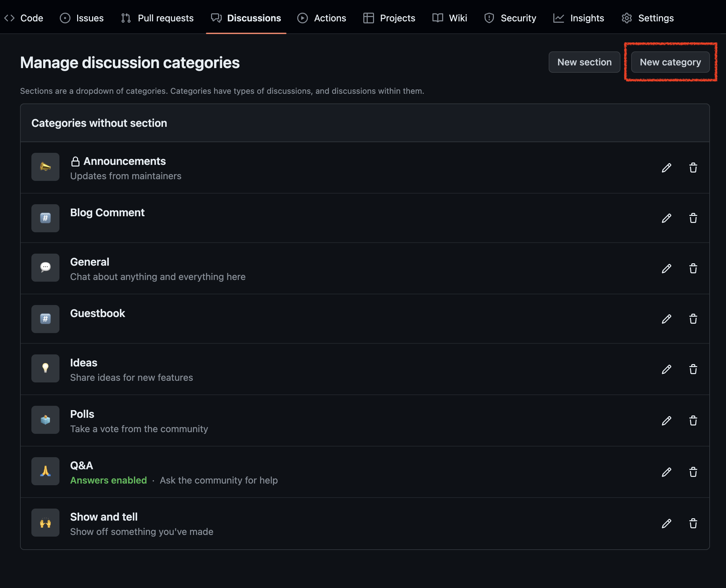
Task: Click the Ideas category name
Action: [x=83, y=363]
